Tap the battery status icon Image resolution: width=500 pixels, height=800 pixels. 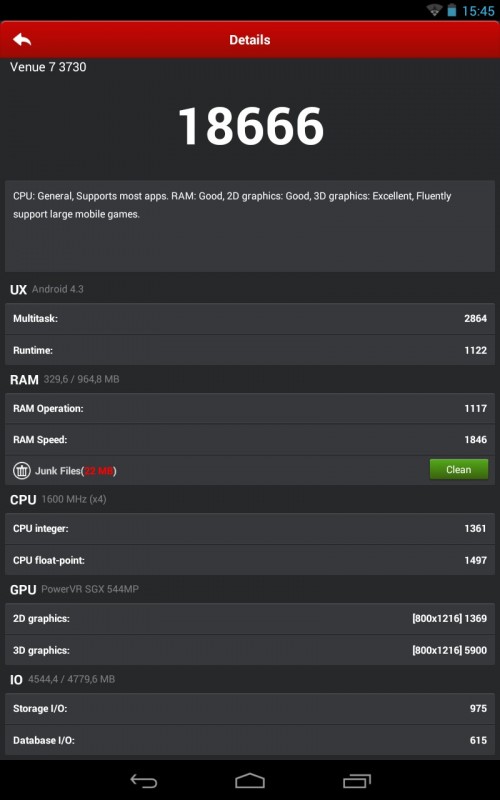[452, 10]
